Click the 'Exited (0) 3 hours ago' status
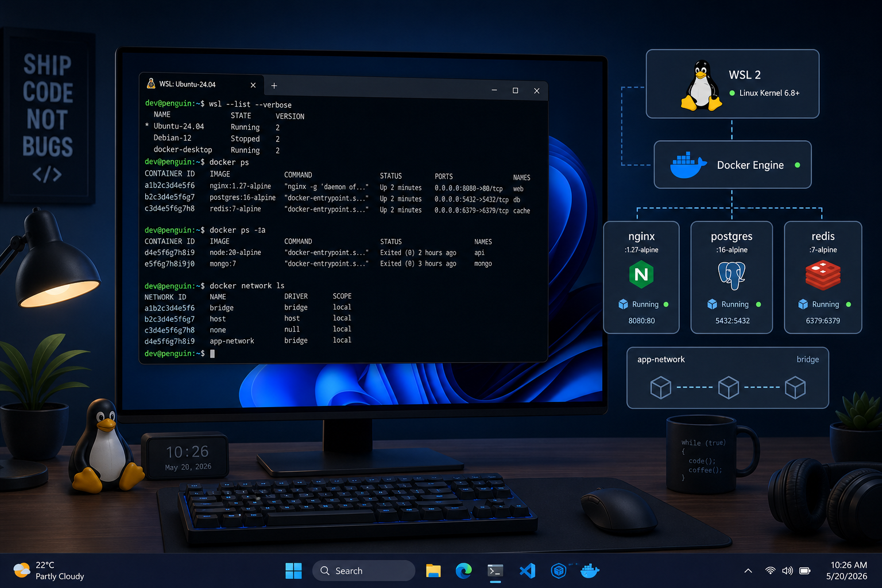Screen dimensions: 882x588 (x=418, y=264)
